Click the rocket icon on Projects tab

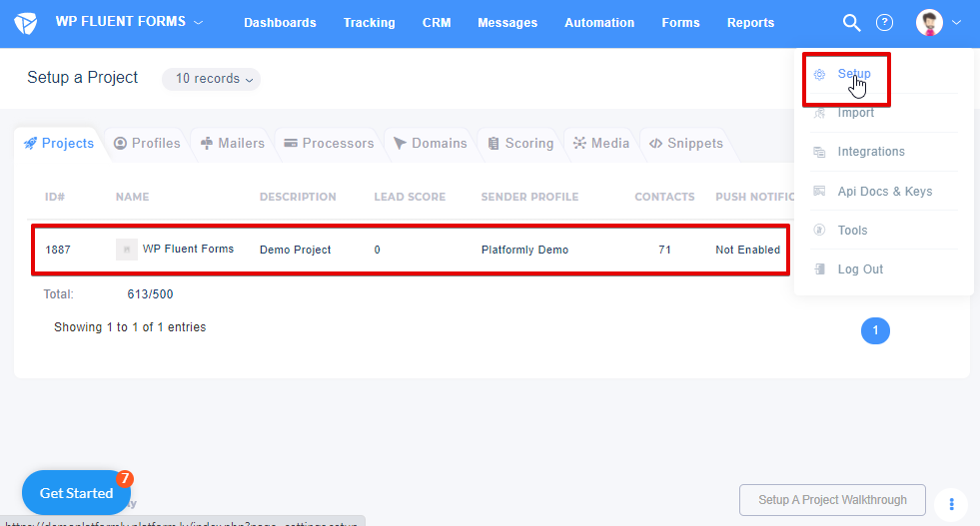coord(30,143)
